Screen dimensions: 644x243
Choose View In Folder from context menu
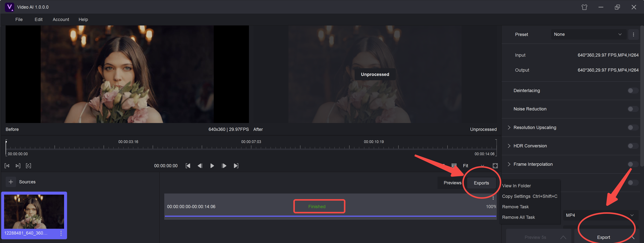click(x=516, y=186)
